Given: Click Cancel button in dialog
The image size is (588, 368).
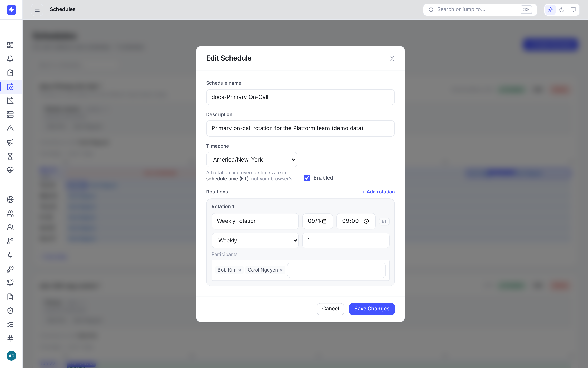Looking at the screenshot, I should click(x=330, y=309).
